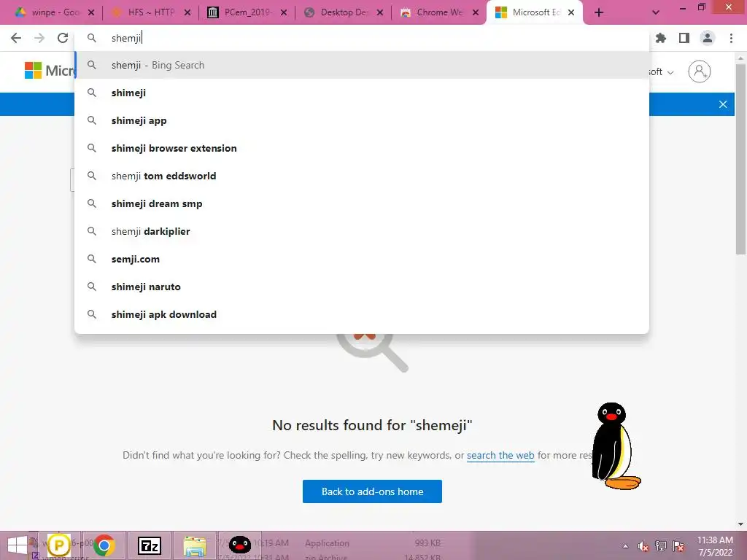Close the Chrome Web Store tab

pyautogui.click(x=476, y=13)
